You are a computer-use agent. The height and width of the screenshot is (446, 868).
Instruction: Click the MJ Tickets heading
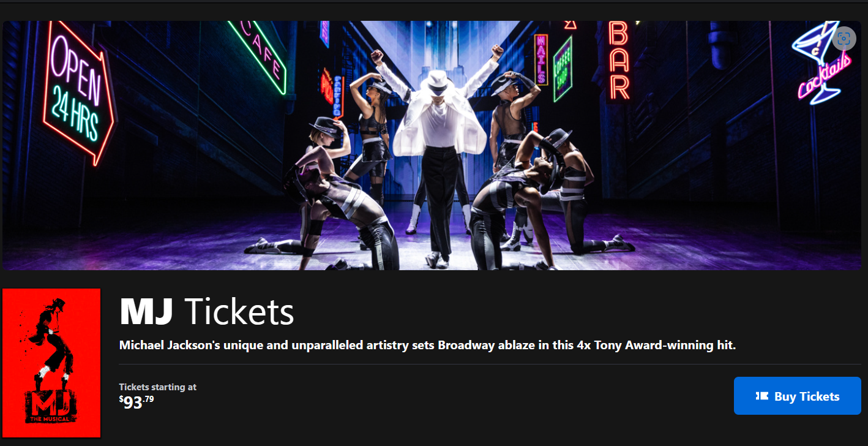[207, 311]
